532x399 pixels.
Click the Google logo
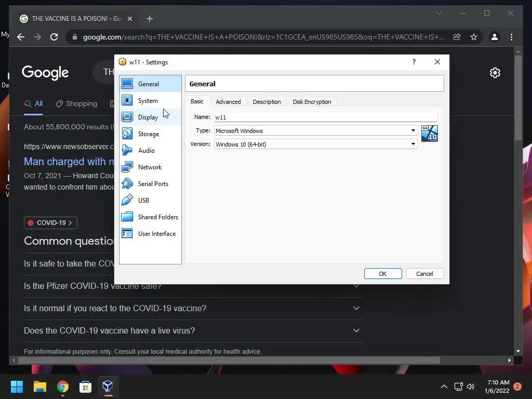tap(45, 73)
